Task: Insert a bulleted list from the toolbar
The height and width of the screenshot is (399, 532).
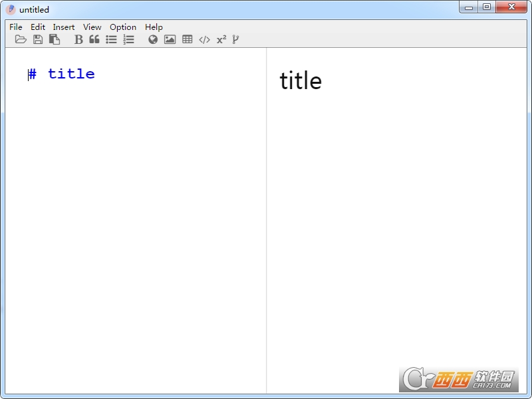Action: [x=111, y=39]
